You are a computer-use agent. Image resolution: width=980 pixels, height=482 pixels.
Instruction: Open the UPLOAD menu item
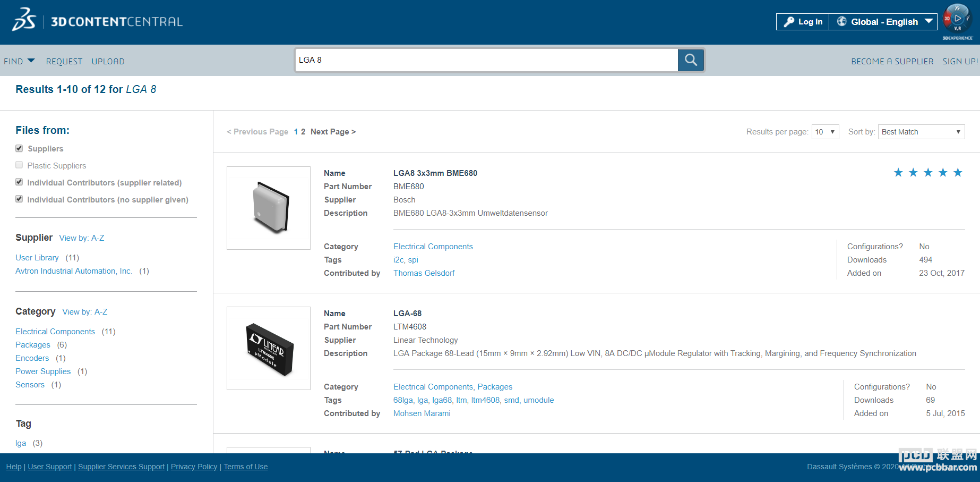(108, 61)
